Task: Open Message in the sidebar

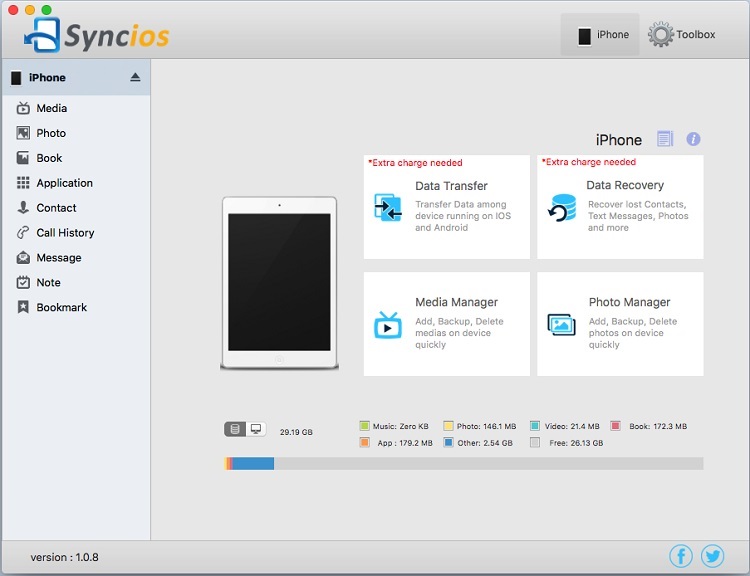Action: 59,258
